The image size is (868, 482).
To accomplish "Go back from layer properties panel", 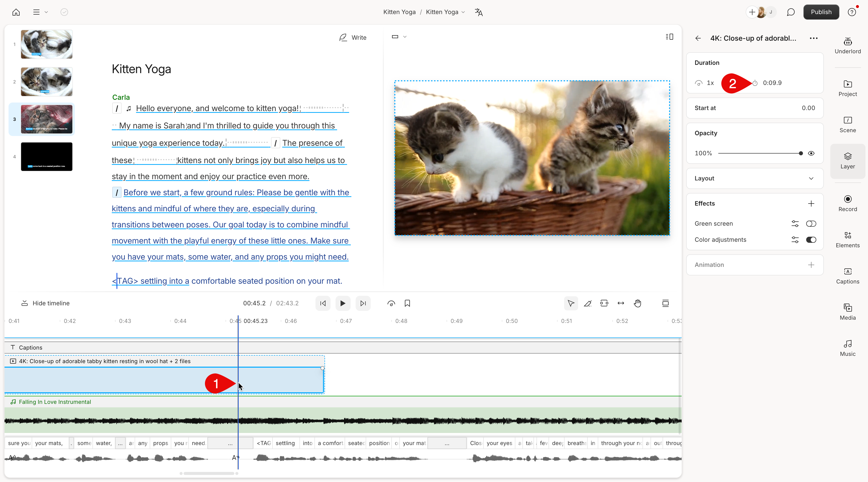I will (x=698, y=38).
